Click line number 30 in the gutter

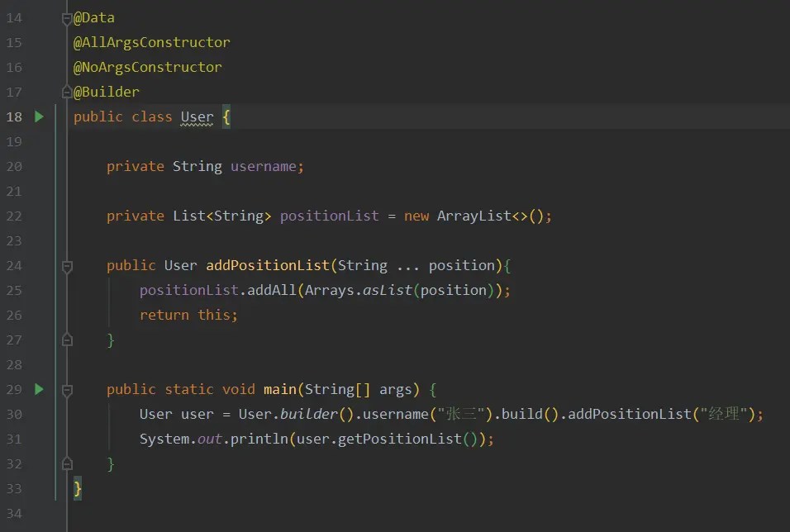click(x=14, y=413)
